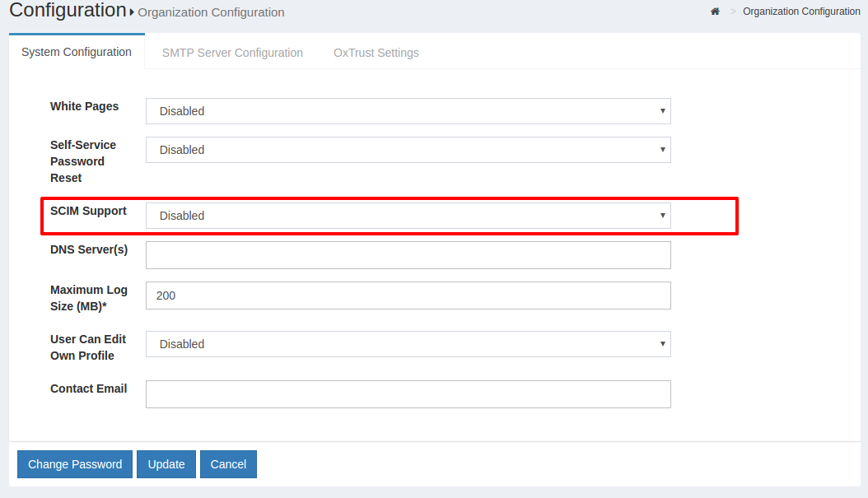Go to the OxTrust Settings tab
Image resolution: width=868 pixels, height=498 pixels.
point(376,53)
